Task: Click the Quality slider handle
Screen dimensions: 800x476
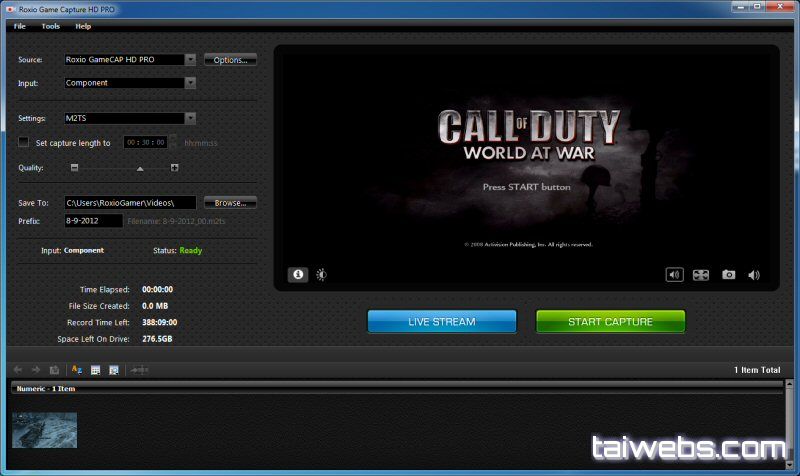Action: click(x=140, y=168)
